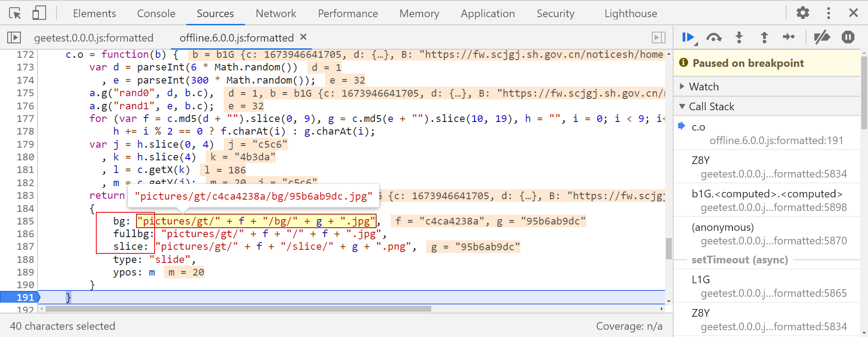Step over next function call
Image resolution: width=868 pixels, height=337 pixels.
[714, 37]
